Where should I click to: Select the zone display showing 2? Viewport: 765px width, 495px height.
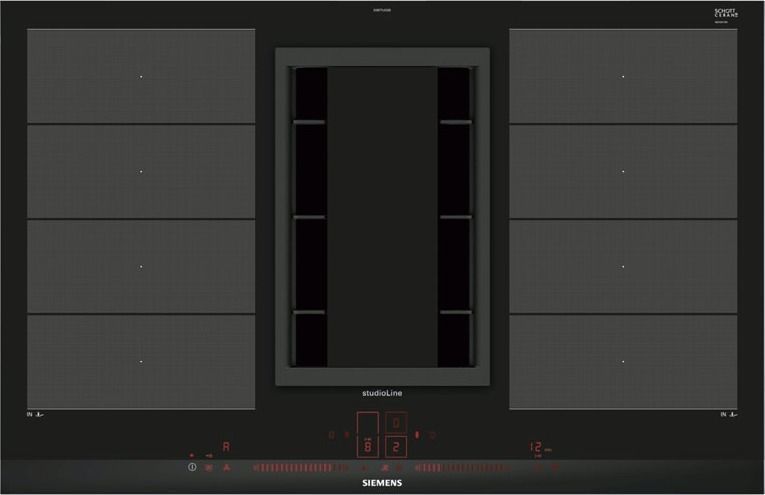396,446
